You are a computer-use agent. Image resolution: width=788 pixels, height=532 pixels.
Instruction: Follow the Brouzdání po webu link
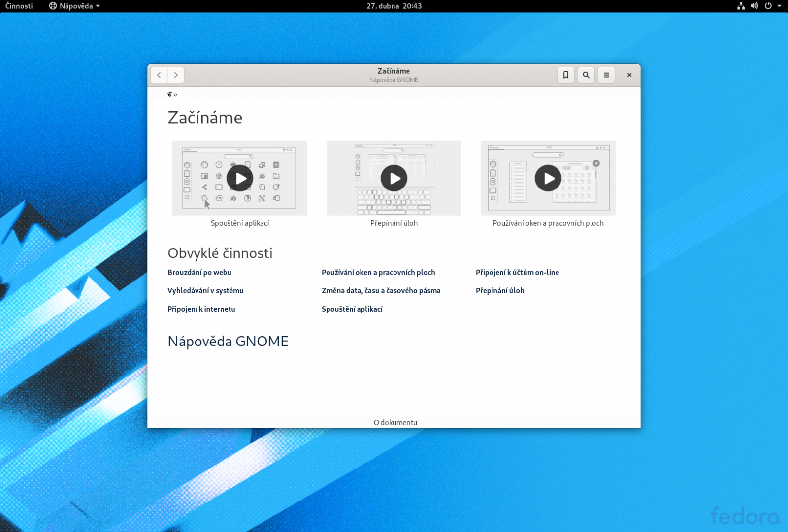pos(200,272)
